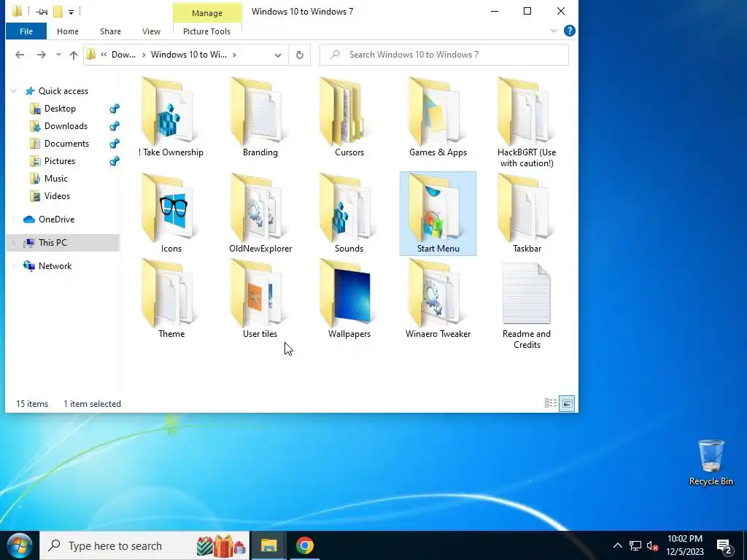Click the taskbar Type here to search box

[144, 545]
